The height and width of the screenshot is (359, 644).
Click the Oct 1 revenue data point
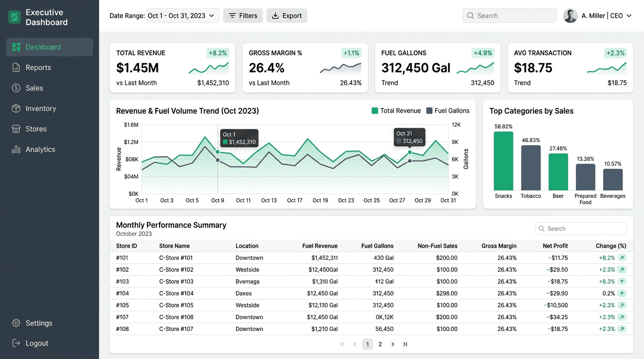pos(218,151)
